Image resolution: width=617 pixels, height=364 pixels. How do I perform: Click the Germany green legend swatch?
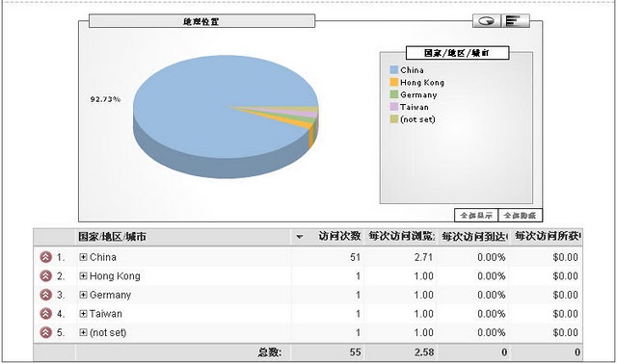pos(394,94)
